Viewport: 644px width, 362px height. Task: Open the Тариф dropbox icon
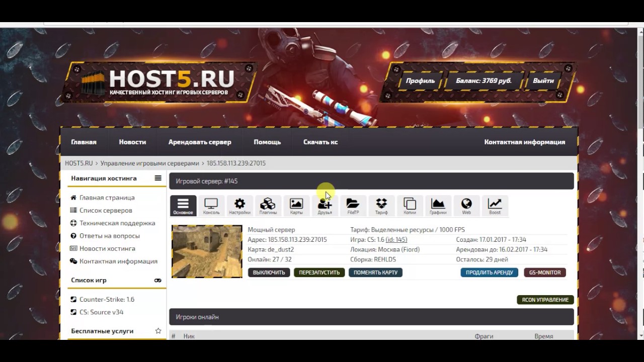tap(381, 206)
